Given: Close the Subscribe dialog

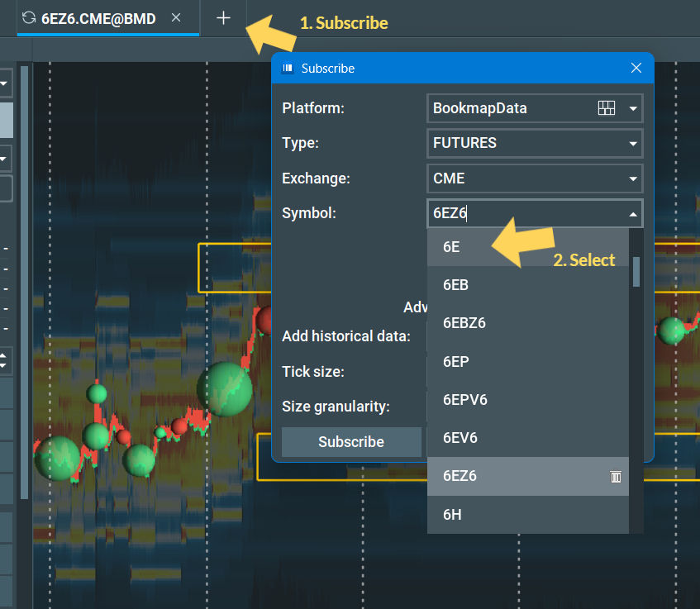Looking at the screenshot, I should point(636,68).
